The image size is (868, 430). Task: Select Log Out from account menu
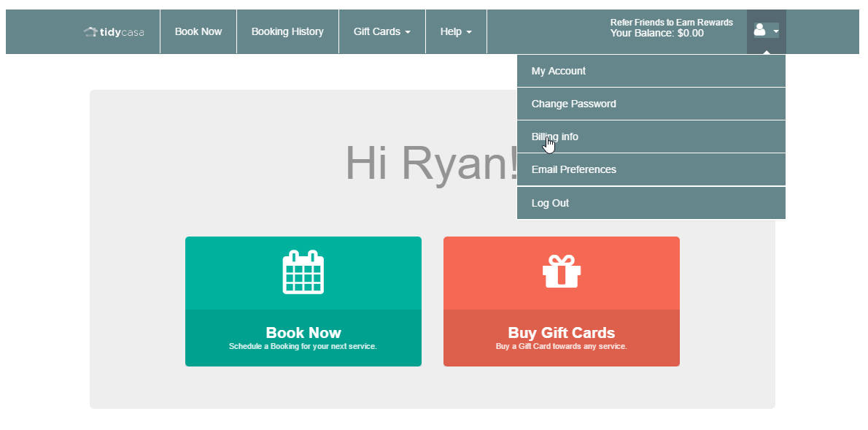coord(651,203)
